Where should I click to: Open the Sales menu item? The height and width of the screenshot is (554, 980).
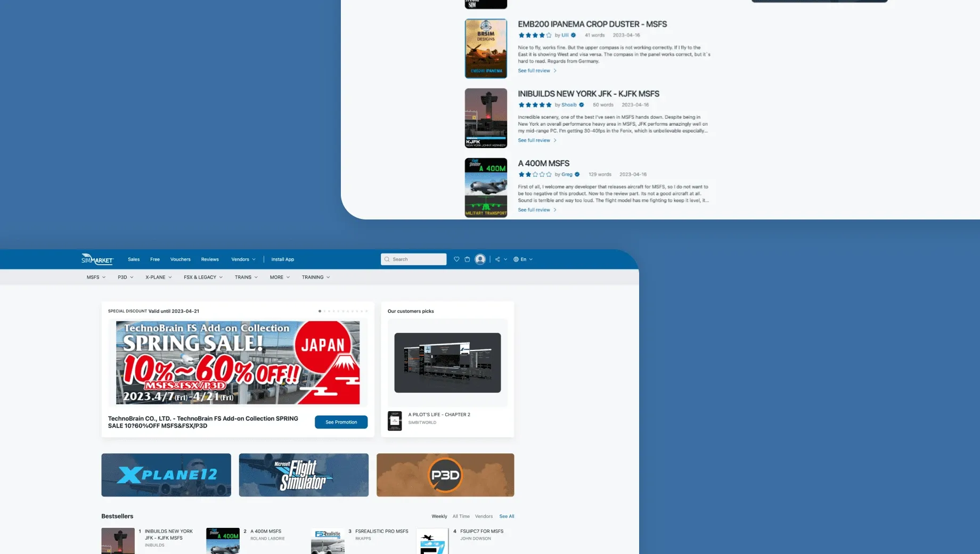click(134, 259)
